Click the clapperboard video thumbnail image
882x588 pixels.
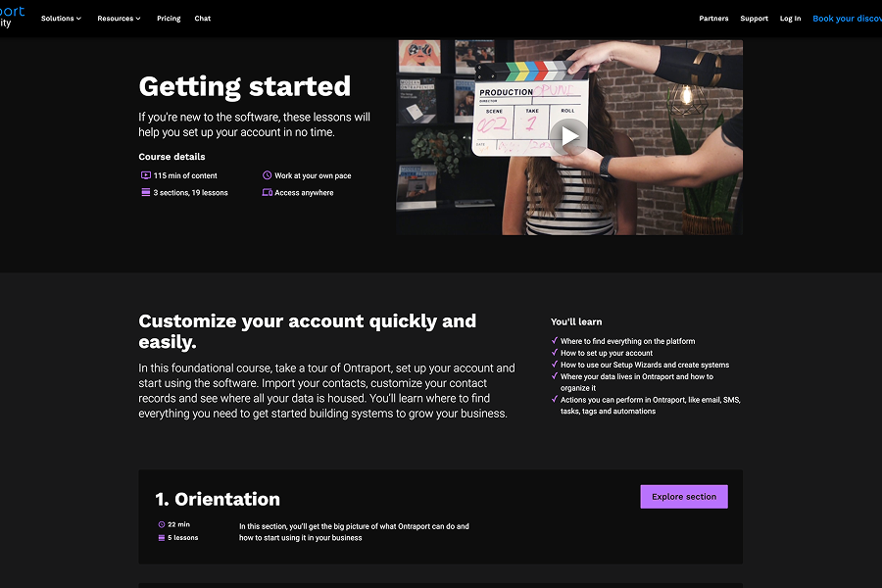point(569,137)
